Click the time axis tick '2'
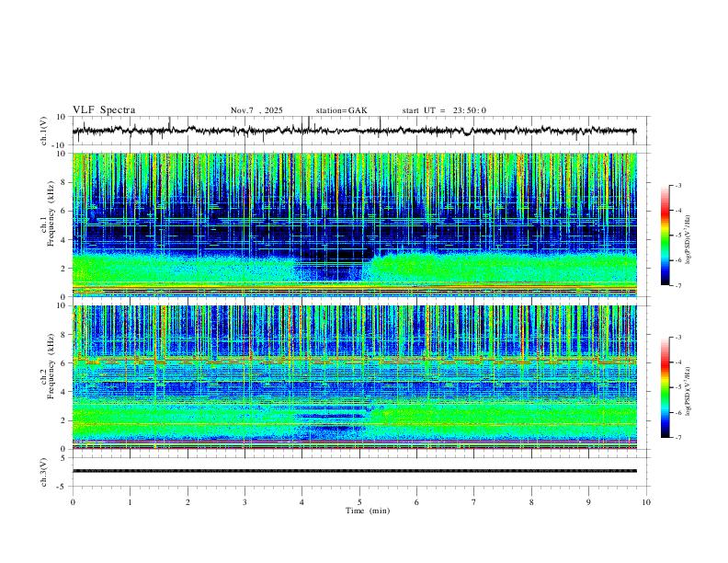 tap(188, 502)
